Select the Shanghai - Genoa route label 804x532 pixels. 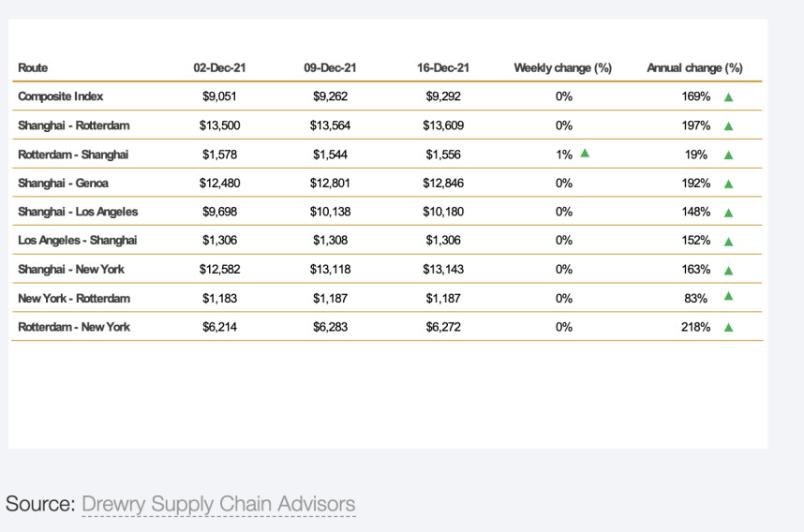63,183
